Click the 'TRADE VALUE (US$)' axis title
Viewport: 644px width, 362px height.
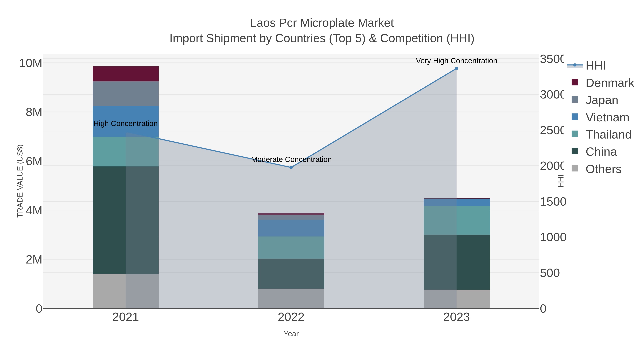click(x=20, y=181)
